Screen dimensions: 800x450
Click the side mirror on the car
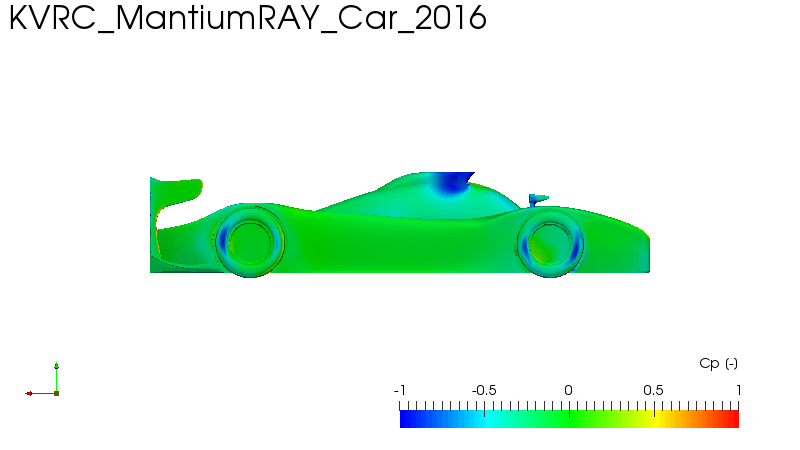click(538, 199)
